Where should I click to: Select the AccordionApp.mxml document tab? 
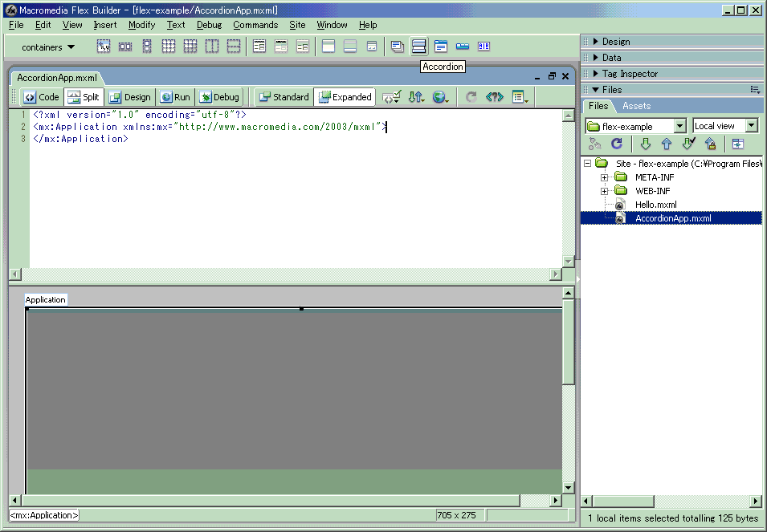[x=57, y=78]
